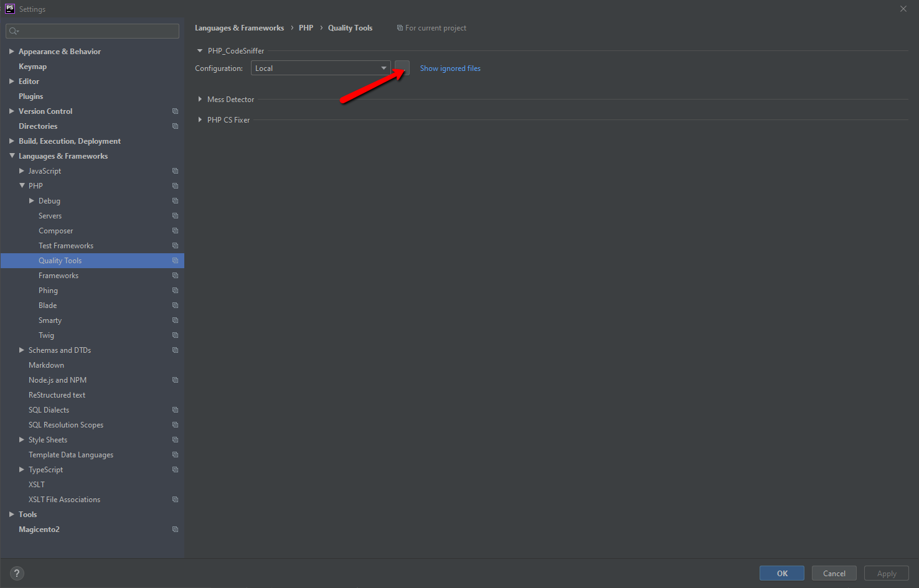Open SQL Resolution Scopes settings

(66, 425)
